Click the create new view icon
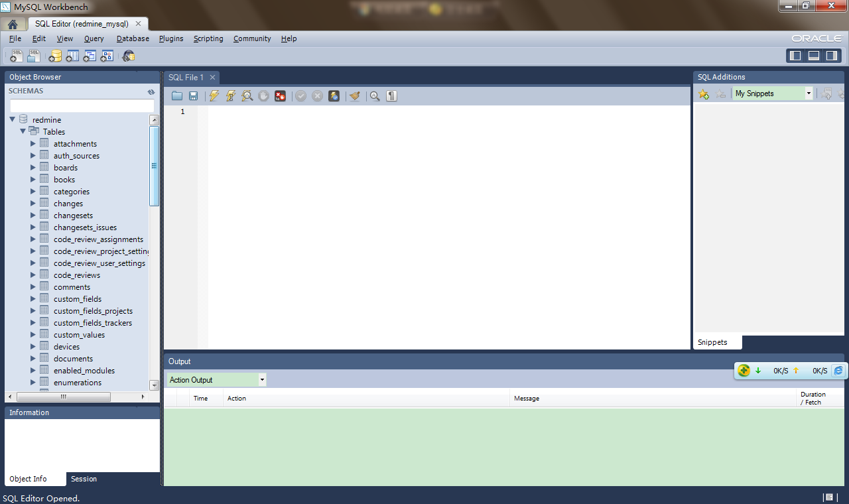The width and height of the screenshot is (849, 504). (90, 56)
